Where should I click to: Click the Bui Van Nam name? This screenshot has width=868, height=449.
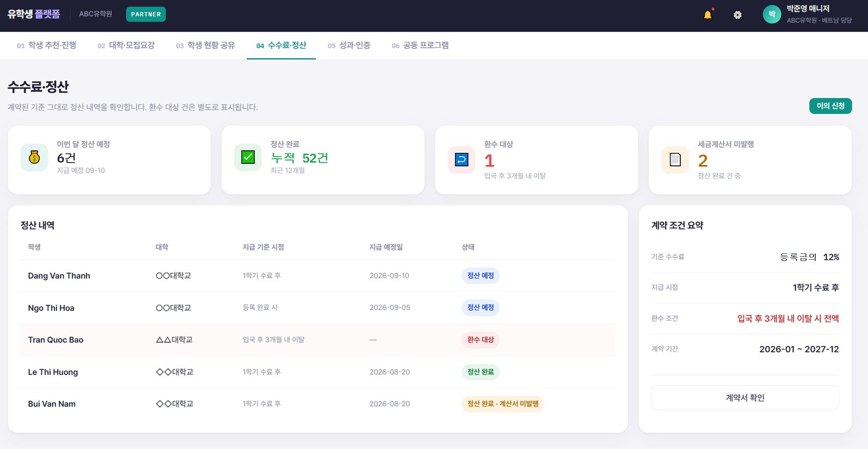52,404
